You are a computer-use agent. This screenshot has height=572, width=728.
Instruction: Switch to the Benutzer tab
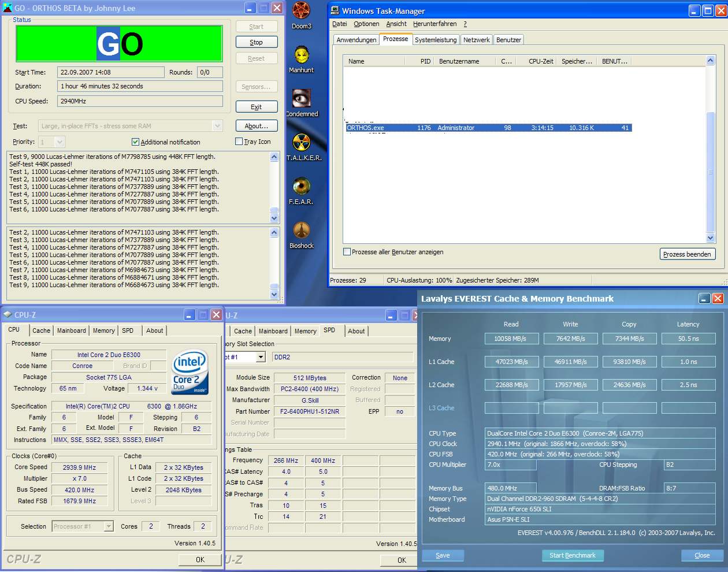pyautogui.click(x=508, y=40)
